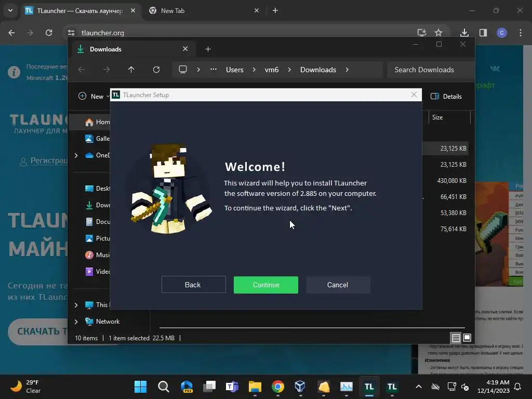Show hidden breadcrumb path ellipsis
Screen dimensions: 532x399
pos(214,69)
